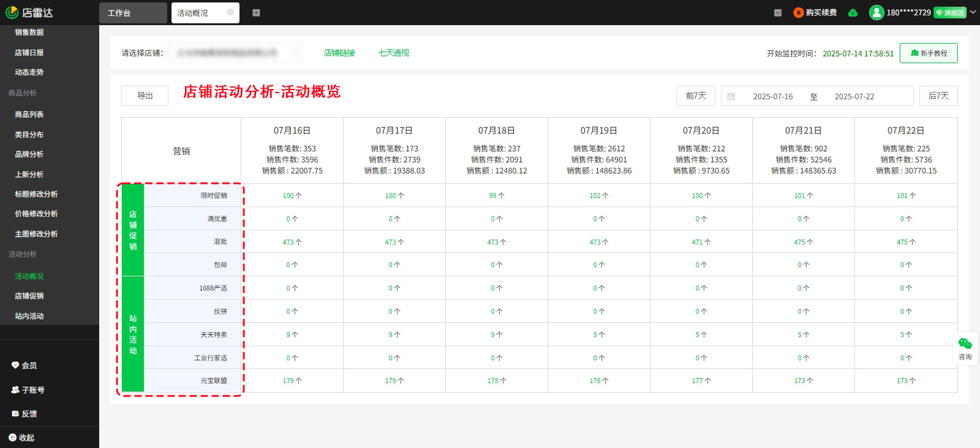The width and height of the screenshot is (980, 448).
Task: Click 天天特卖 value 9个 for 07月17日
Action: 394,335
